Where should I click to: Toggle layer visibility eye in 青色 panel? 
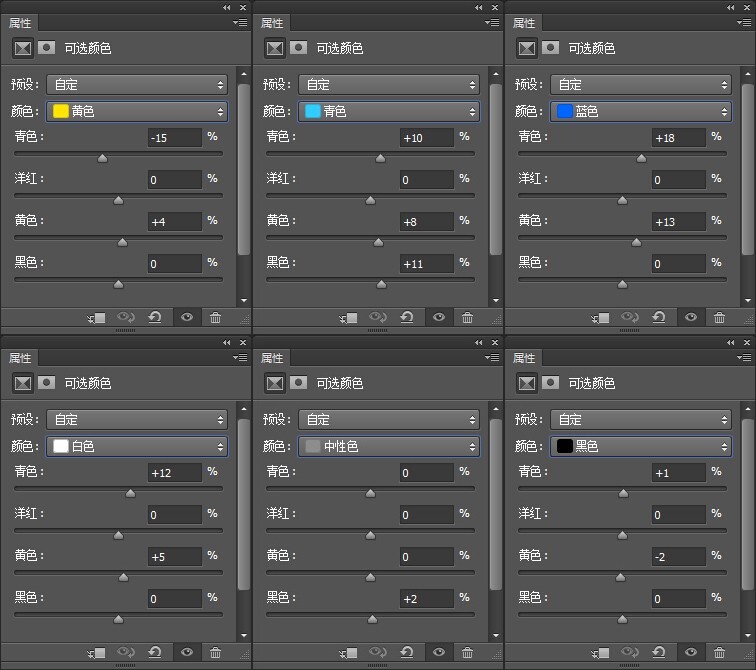tap(439, 317)
